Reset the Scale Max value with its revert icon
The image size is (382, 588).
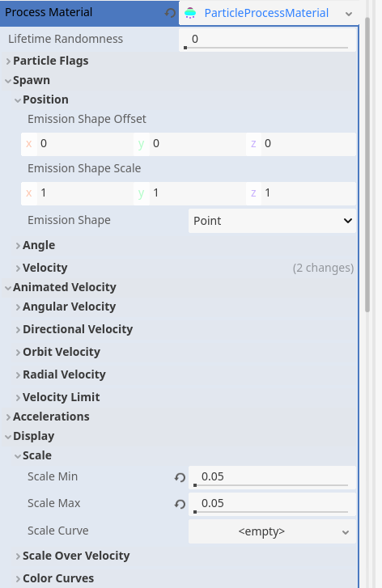[x=180, y=504]
